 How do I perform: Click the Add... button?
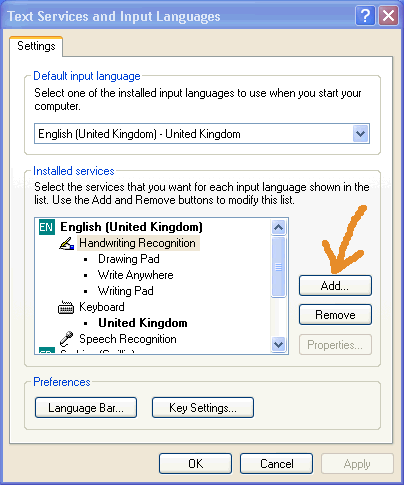tap(335, 286)
